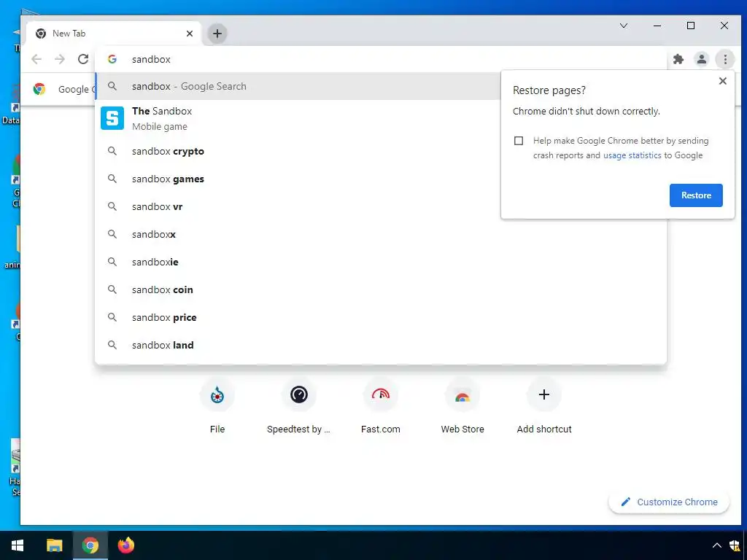Choose The Sandbox Mobile game suggestion
The width and height of the screenshot is (747, 560).
pyautogui.click(x=298, y=119)
